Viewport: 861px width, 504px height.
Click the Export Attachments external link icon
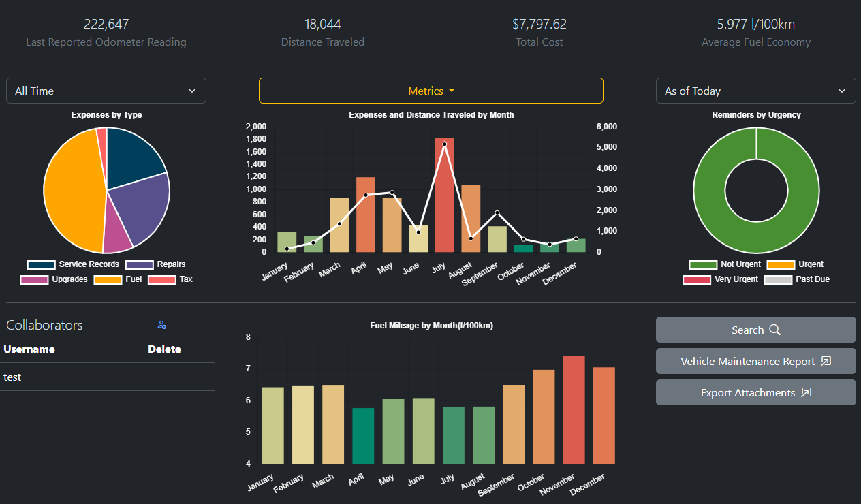coord(806,392)
